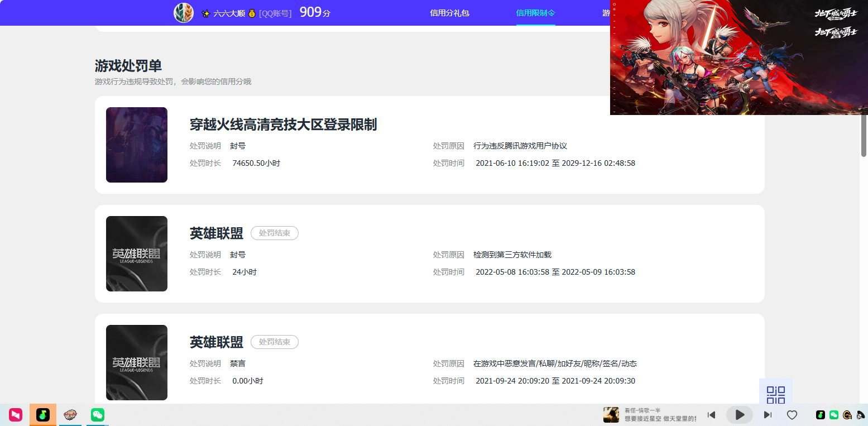868x426 pixels.
Task: Click the 0.00小时 duration value
Action: (248, 381)
